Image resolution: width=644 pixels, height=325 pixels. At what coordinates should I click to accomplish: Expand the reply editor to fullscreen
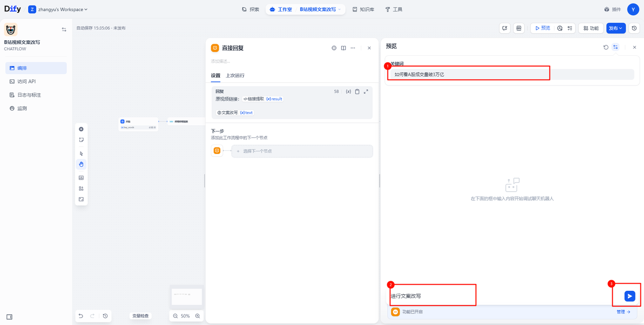coord(366,92)
